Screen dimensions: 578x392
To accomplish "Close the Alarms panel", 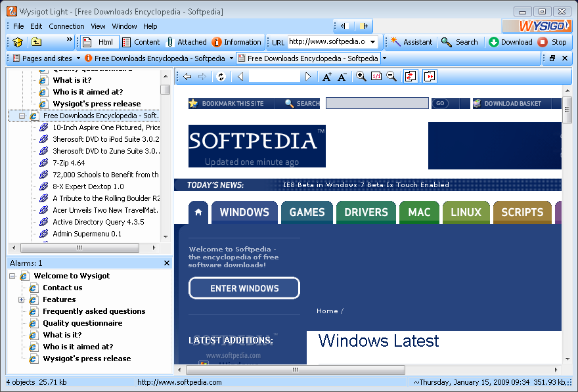I will coord(167,263).
